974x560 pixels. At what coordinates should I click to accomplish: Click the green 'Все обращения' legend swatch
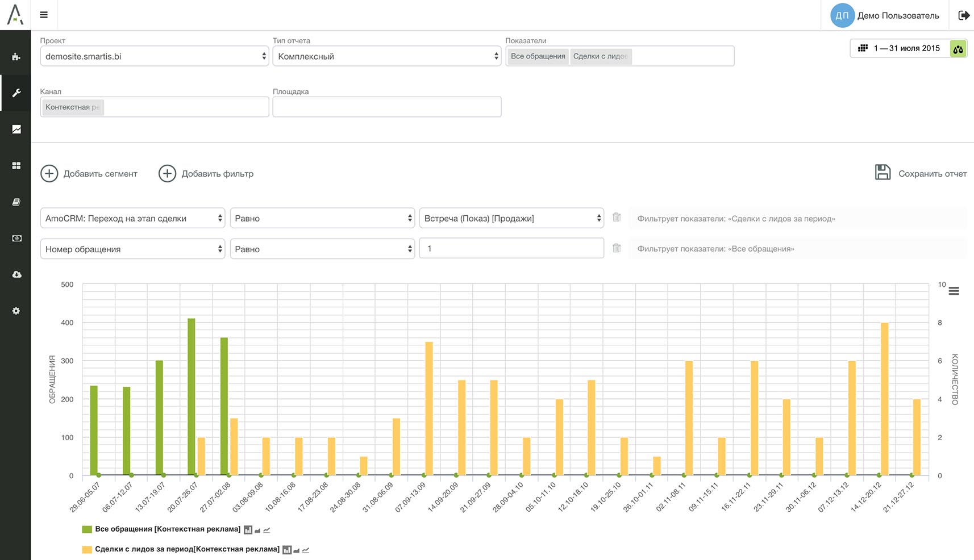87,529
